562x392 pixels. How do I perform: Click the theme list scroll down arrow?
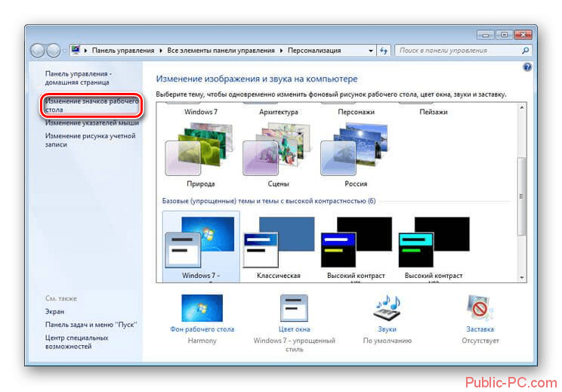point(522,277)
